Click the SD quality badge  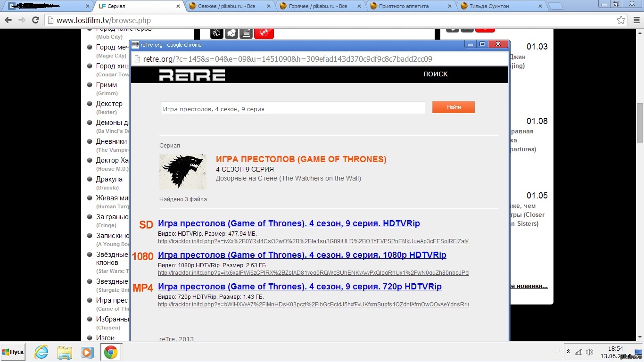[x=146, y=225]
